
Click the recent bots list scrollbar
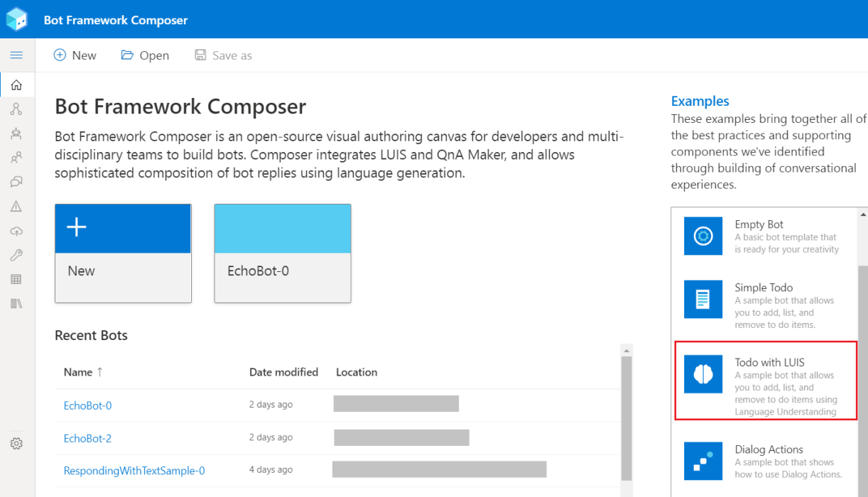pyautogui.click(x=626, y=417)
